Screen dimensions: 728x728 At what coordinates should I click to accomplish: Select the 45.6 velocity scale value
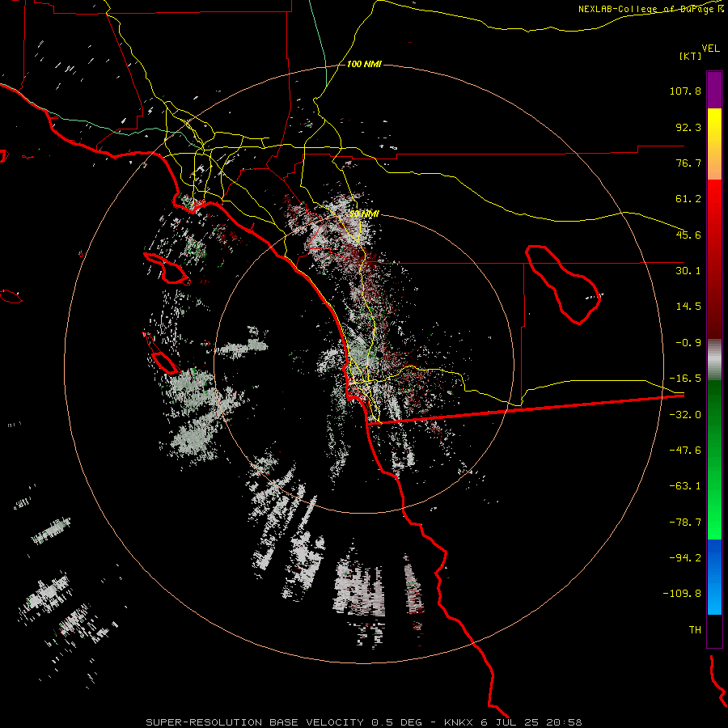tap(688, 235)
